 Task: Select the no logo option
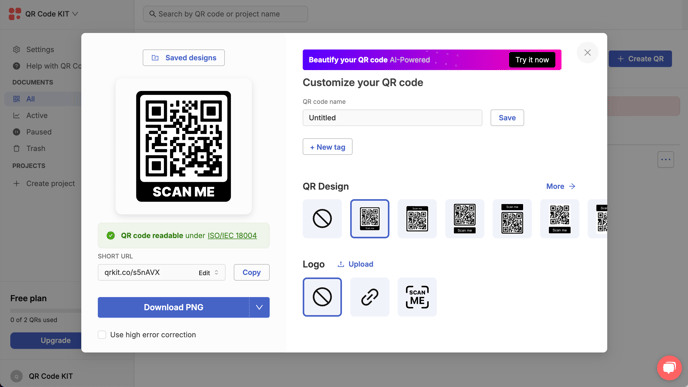(x=322, y=297)
